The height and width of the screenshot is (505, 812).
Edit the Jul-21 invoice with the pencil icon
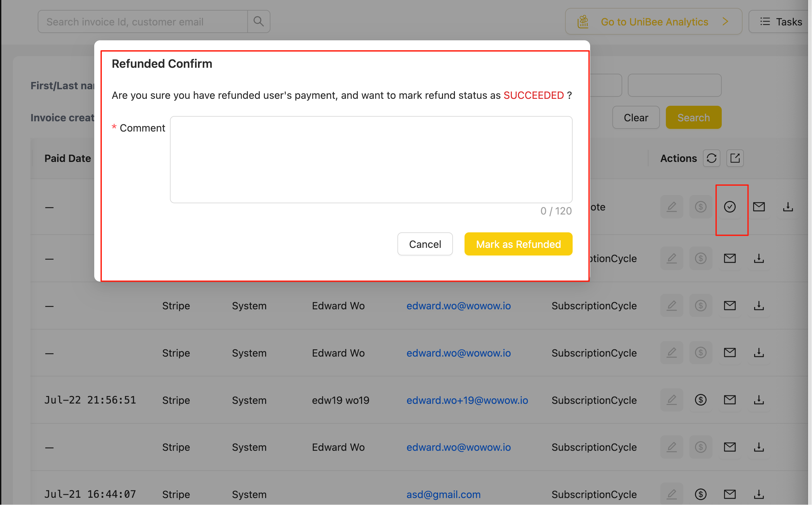pos(672,494)
